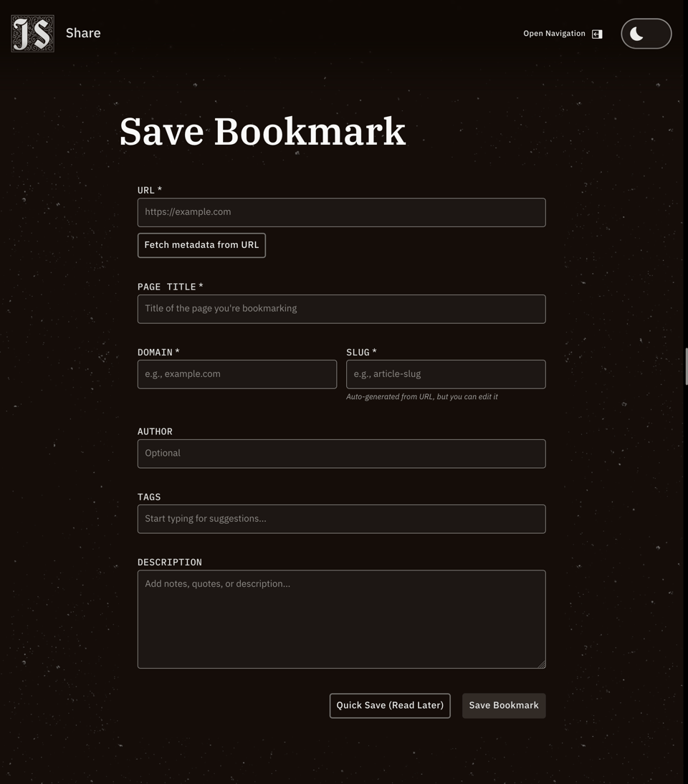Select the Domain input field

pos(236,373)
